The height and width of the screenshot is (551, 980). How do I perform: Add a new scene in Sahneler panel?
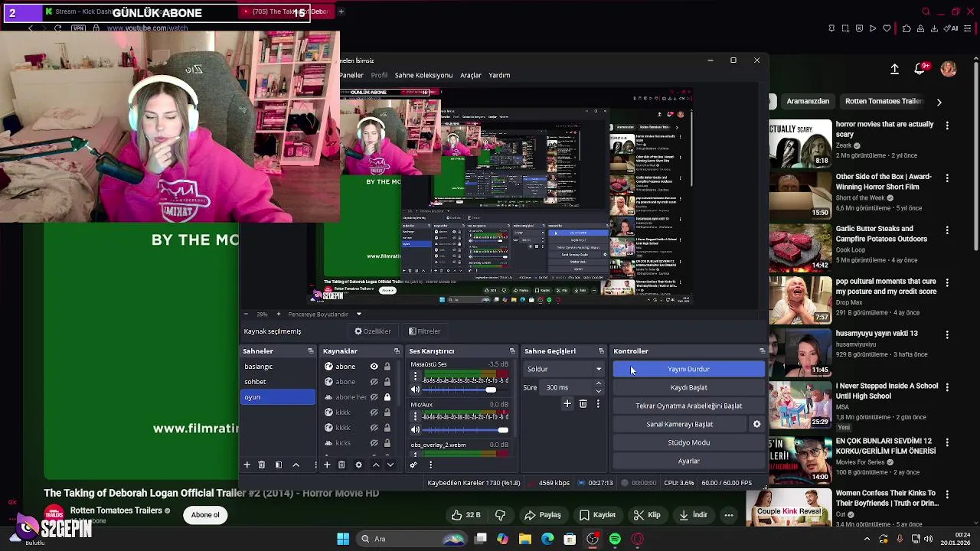(x=247, y=465)
